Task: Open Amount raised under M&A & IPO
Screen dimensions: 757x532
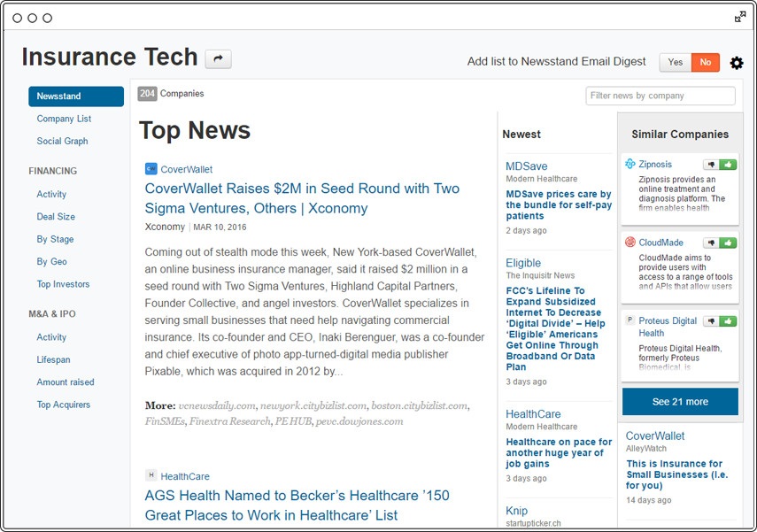Action: coord(66,382)
